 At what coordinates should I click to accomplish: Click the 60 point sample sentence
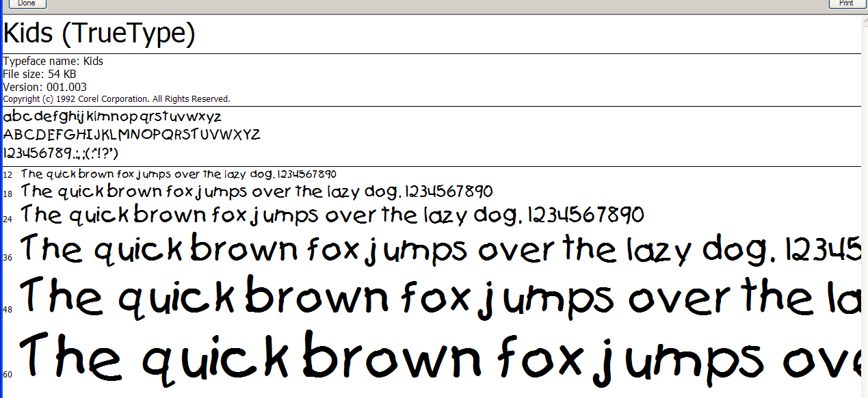(x=438, y=357)
